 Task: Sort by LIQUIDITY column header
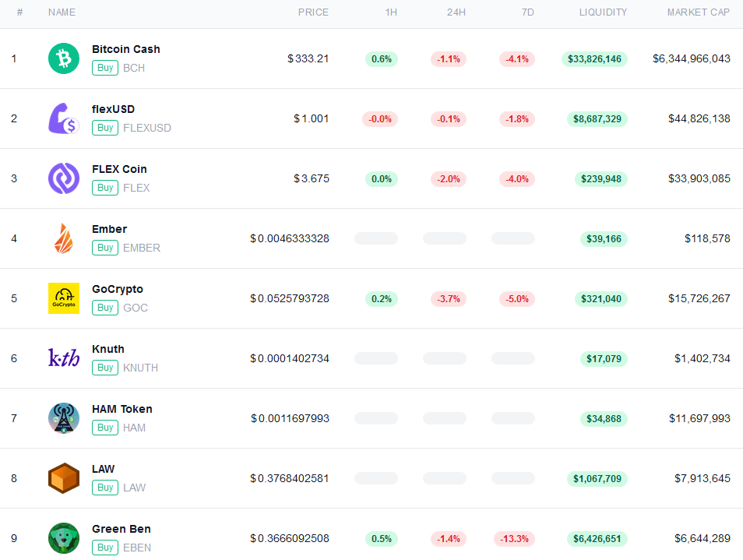pyautogui.click(x=603, y=12)
